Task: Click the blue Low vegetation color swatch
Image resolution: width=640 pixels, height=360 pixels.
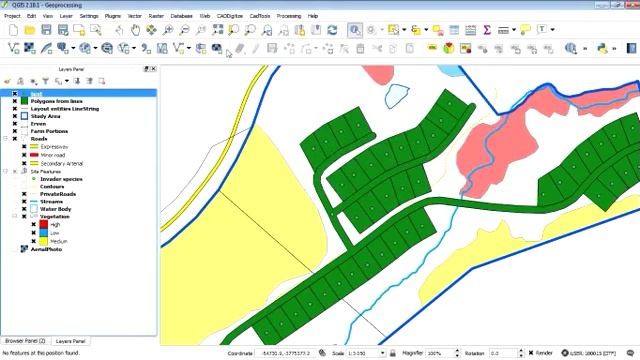Action: (x=44, y=233)
